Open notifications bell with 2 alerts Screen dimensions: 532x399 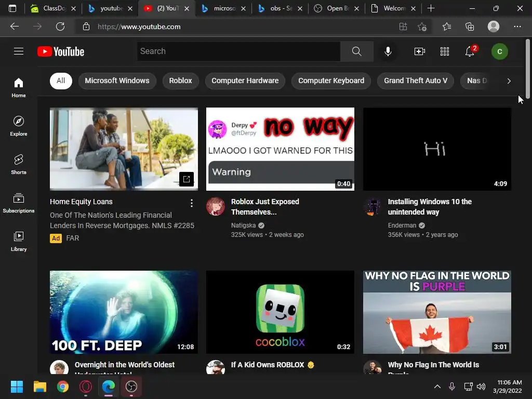(x=470, y=51)
